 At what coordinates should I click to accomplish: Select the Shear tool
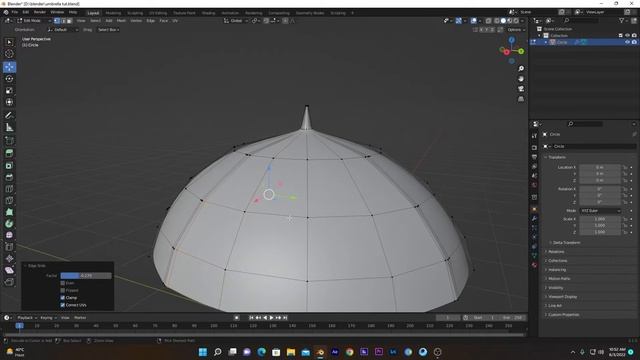coord(9,270)
